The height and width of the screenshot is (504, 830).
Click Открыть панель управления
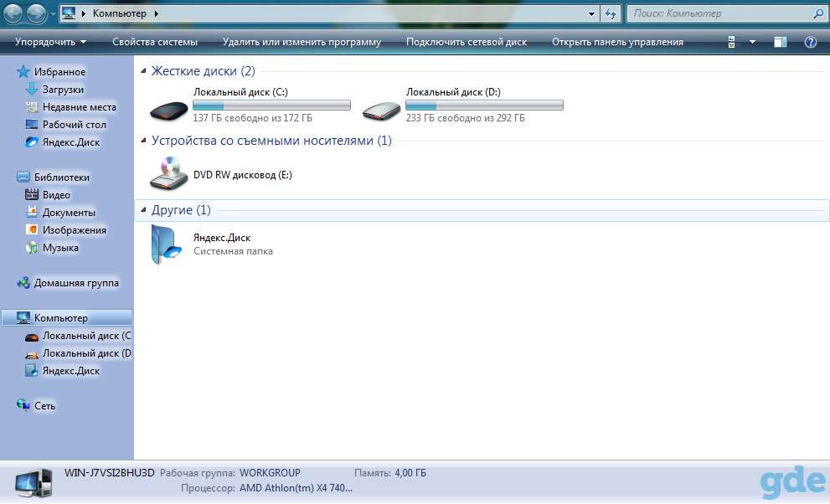tap(617, 42)
